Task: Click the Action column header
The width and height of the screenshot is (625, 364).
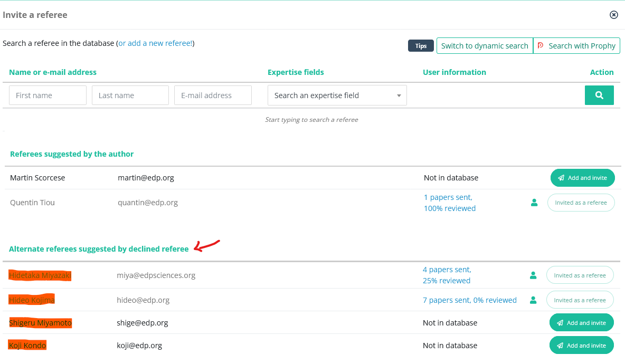Action: point(602,72)
